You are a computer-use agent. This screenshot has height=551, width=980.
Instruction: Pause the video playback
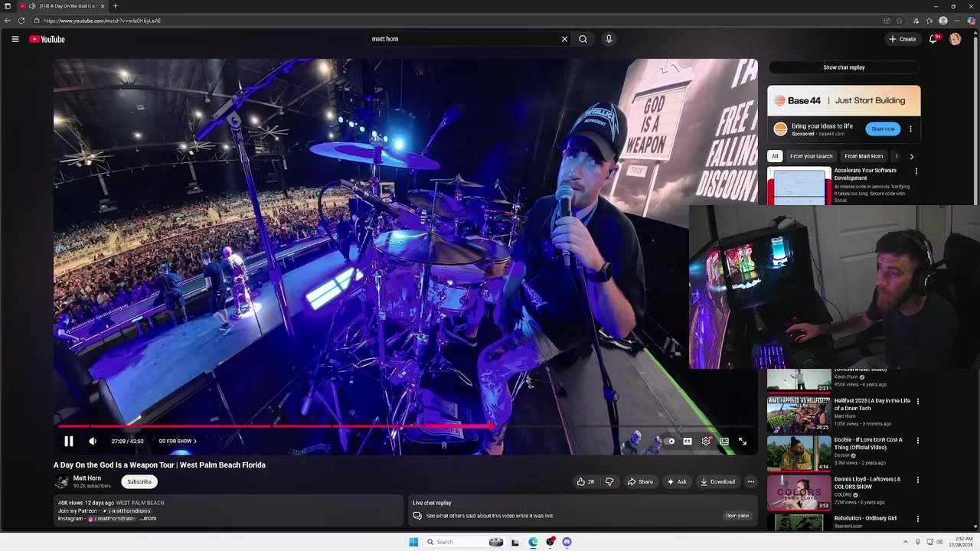coord(68,441)
